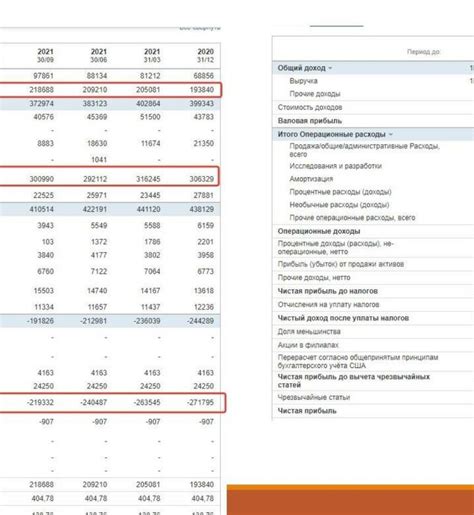Select the final Чистая прибыль row
This screenshot has height=515, width=474.
pos(373,411)
